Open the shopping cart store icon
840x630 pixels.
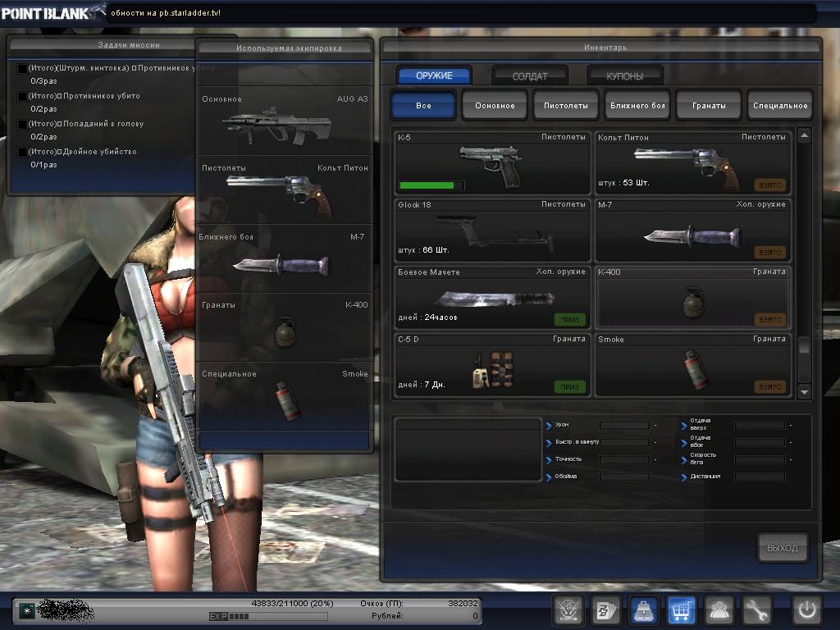pos(681,609)
